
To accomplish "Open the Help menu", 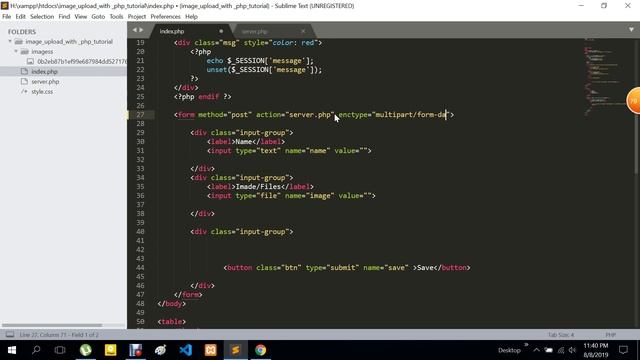I will [191, 17].
